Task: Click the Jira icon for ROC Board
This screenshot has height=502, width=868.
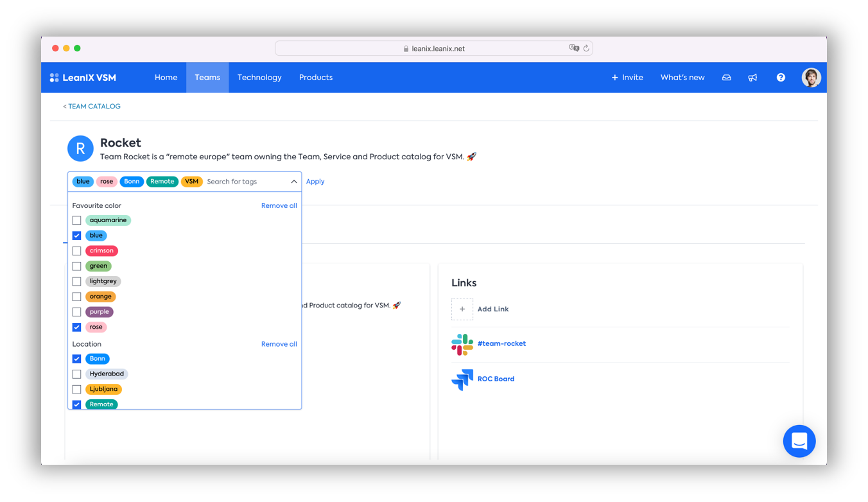Action: coord(462,379)
